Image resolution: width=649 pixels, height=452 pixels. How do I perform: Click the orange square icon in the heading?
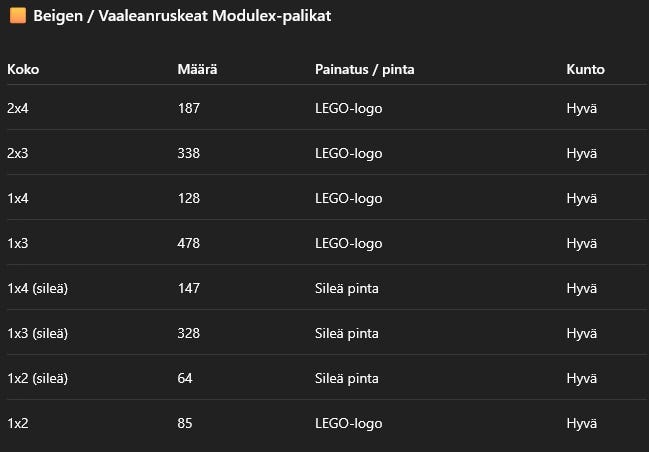click(15, 17)
